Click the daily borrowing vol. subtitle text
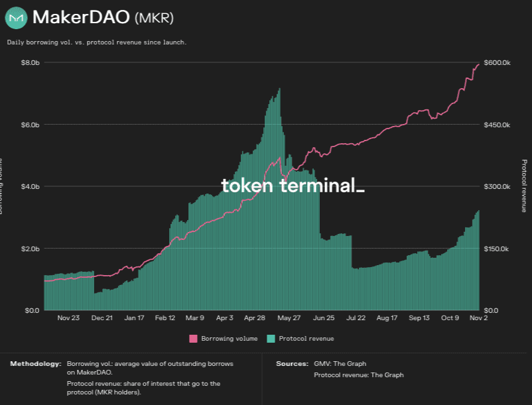Screen dimensions: 532x405 point(97,42)
